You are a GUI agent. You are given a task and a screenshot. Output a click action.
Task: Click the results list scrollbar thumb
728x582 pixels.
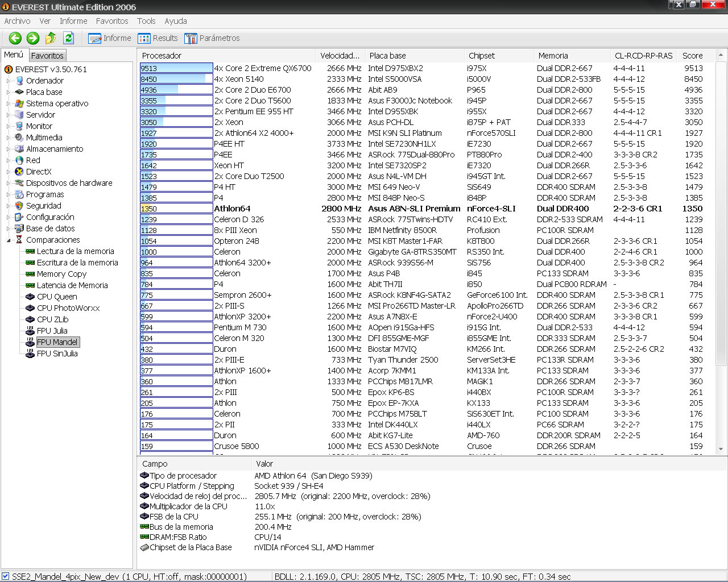(721, 213)
